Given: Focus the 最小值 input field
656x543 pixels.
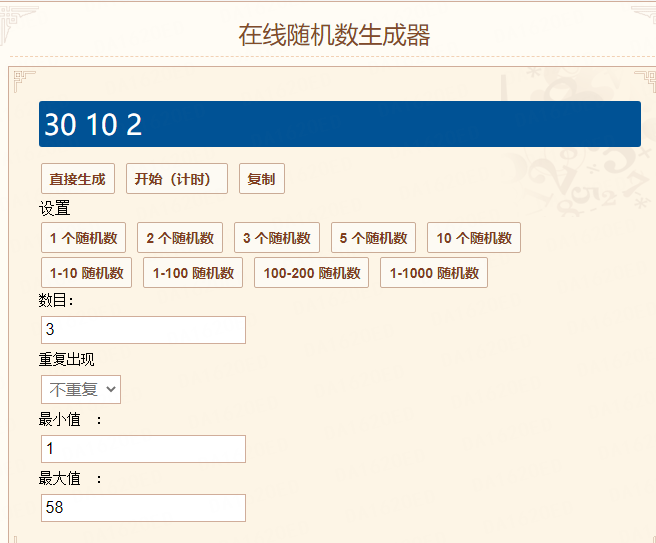Looking at the screenshot, I should (144, 449).
